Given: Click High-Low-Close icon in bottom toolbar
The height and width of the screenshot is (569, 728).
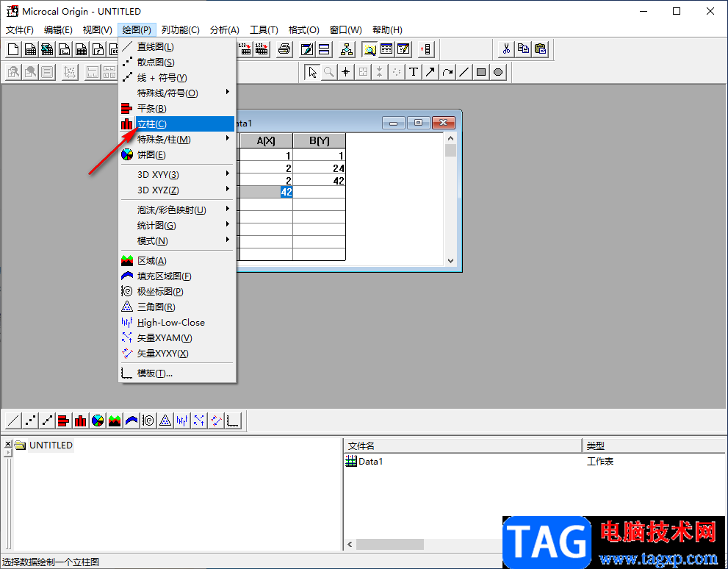Looking at the screenshot, I should [182, 421].
